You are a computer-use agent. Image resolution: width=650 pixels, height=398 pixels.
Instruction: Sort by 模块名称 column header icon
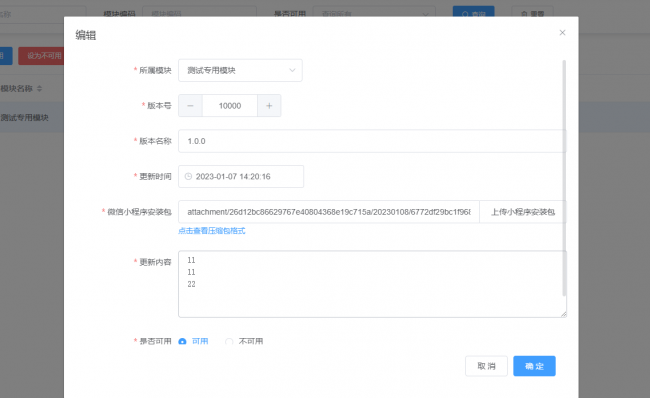coord(39,89)
